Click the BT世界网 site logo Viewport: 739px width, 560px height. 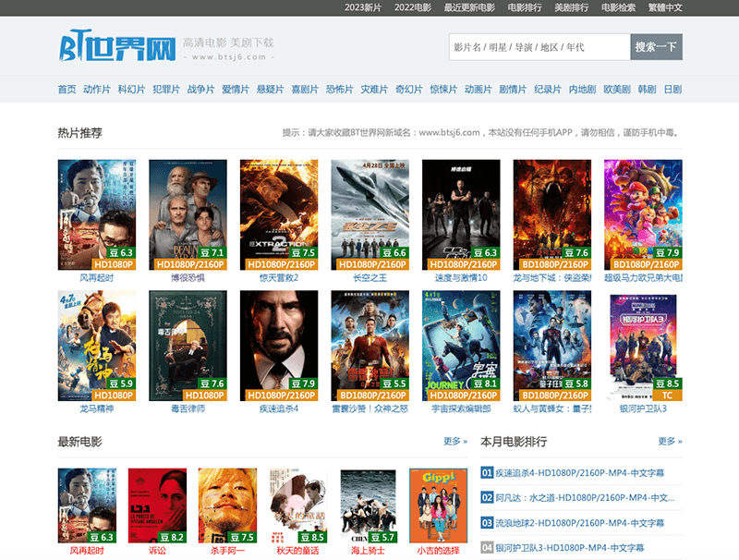pos(117,45)
